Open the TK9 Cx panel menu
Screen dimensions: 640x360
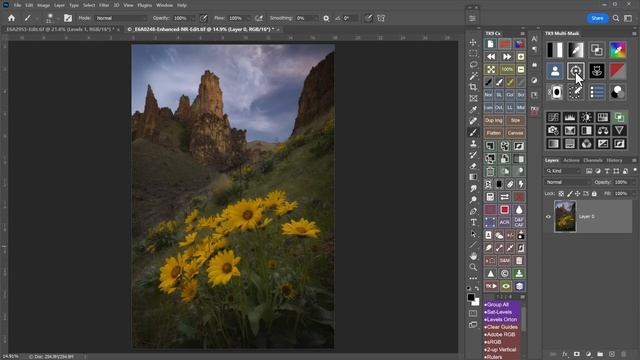pyautogui.click(x=522, y=33)
